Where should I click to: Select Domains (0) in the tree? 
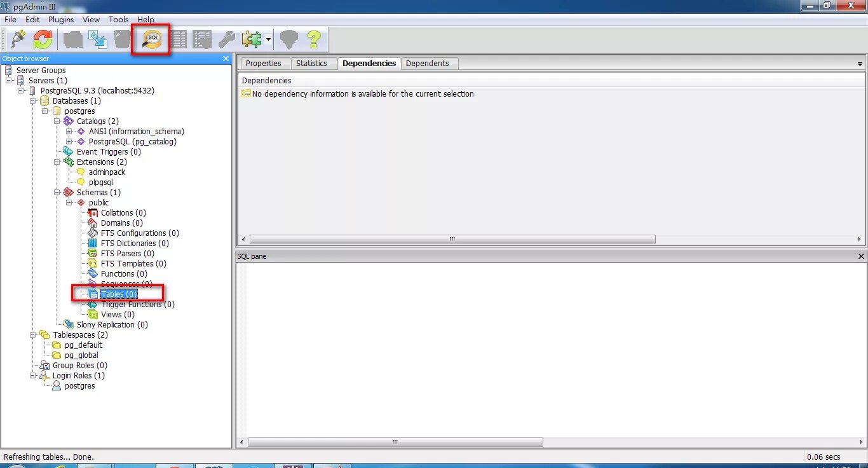121,223
